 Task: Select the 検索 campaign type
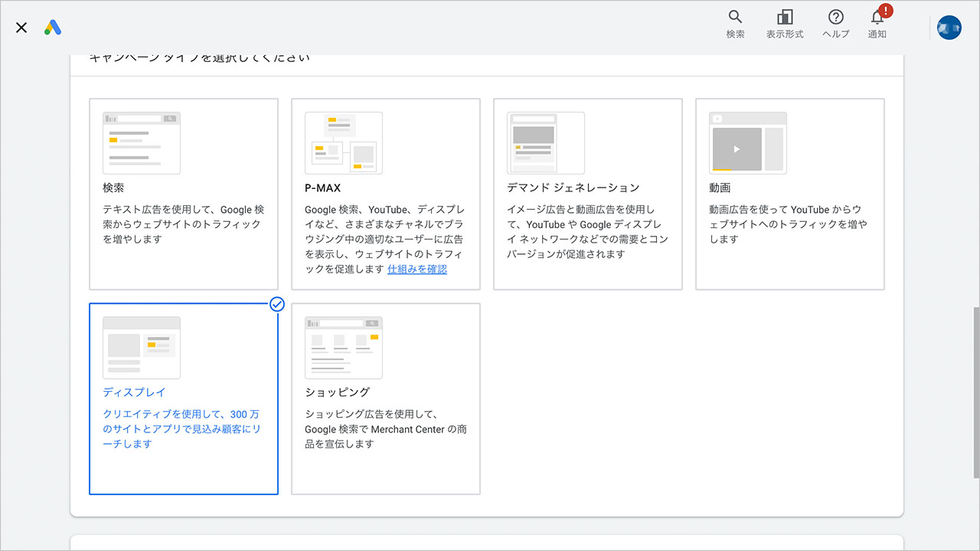click(x=183, y=194)
